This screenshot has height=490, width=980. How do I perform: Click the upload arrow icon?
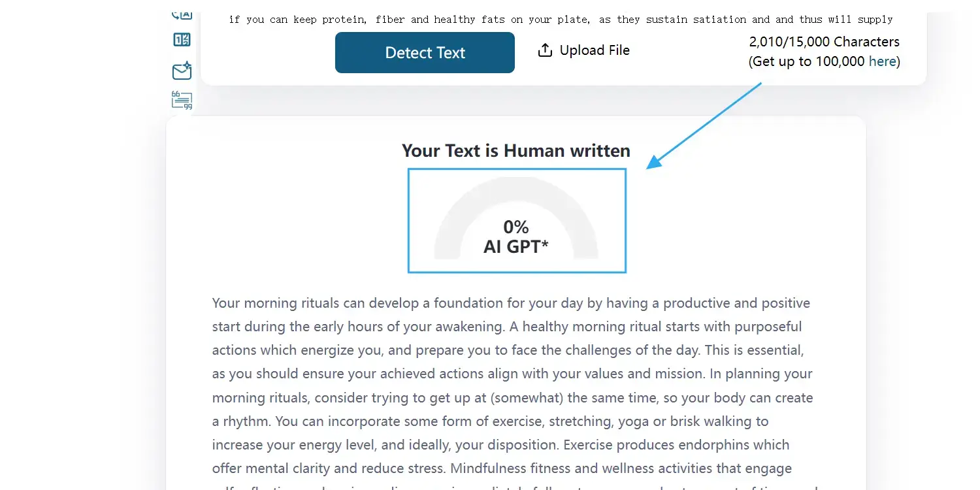tap(545, 50)
